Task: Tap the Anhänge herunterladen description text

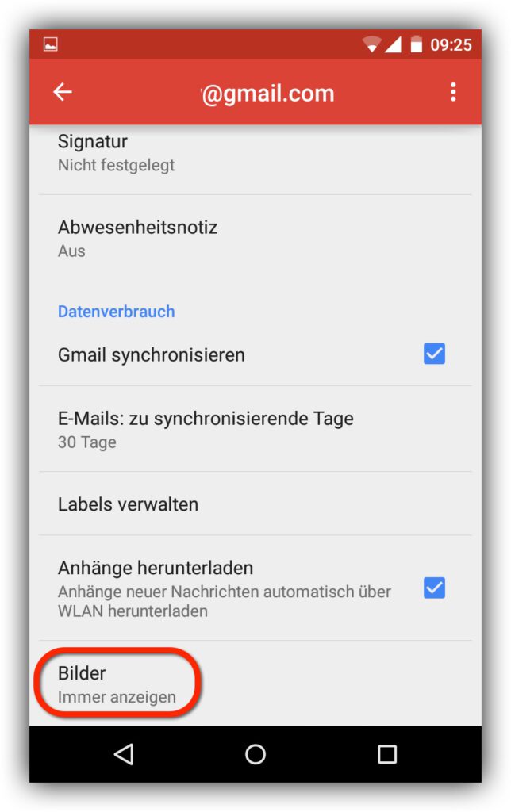Action: coord(224,601)
